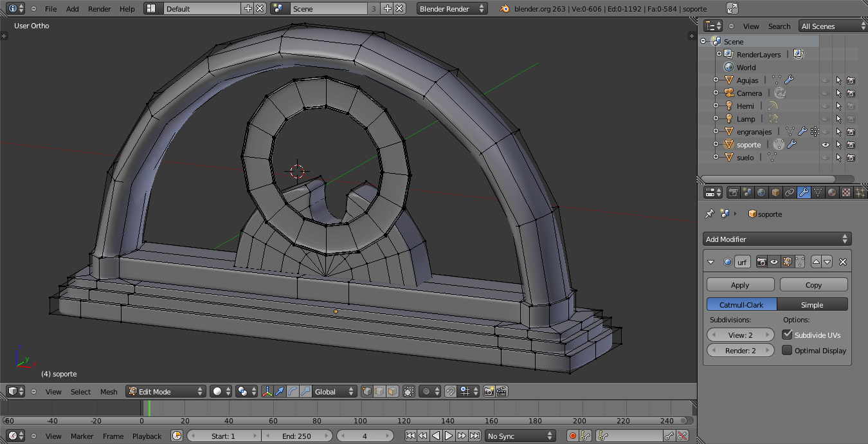Open the Blender Render engine dropdown

pyautogui.click(x=452, y=8)
